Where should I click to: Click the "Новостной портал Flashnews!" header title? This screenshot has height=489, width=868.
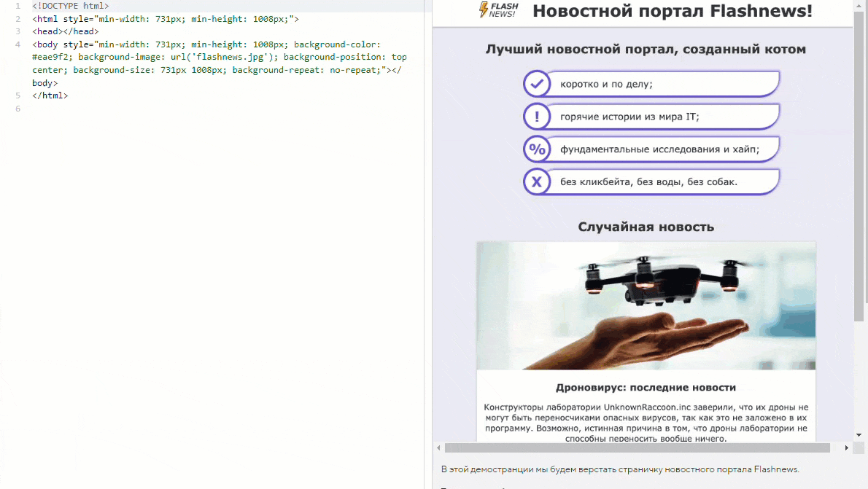(672, 12)
